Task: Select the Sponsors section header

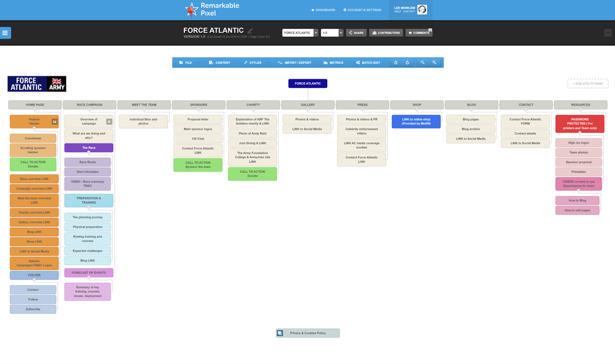Action: point(199,105)
